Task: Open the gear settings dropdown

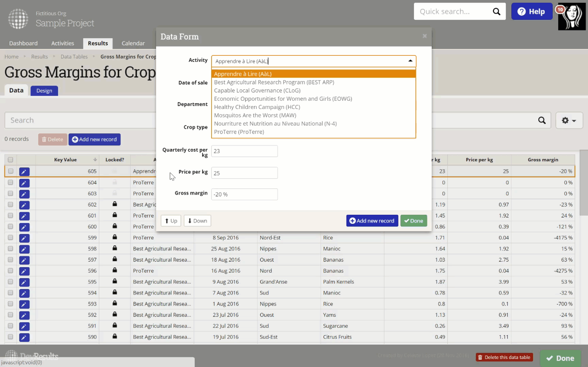Action: click(568, 120)
